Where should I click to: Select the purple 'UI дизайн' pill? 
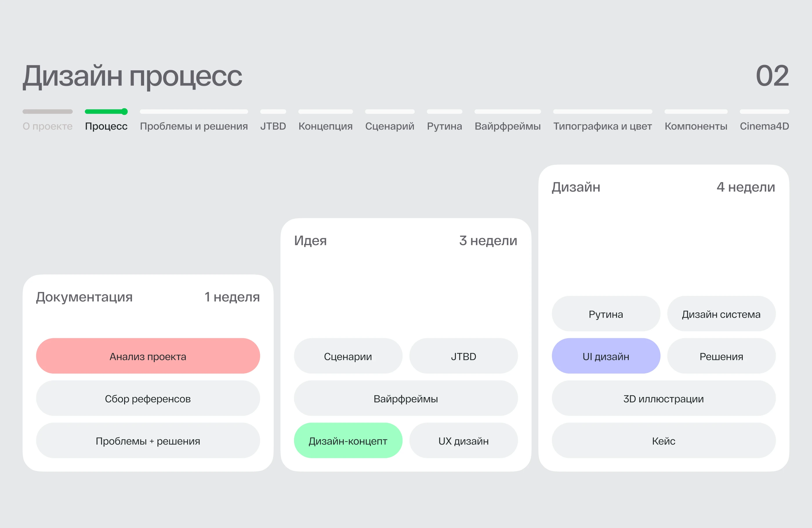coord(606,356)
